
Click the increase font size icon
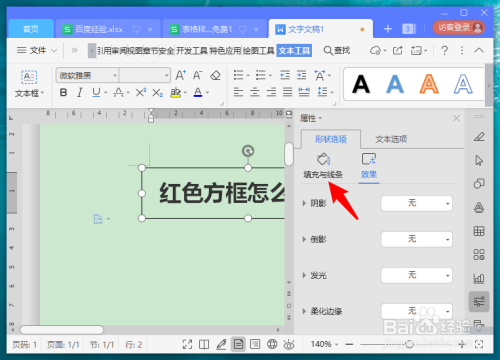181,75
